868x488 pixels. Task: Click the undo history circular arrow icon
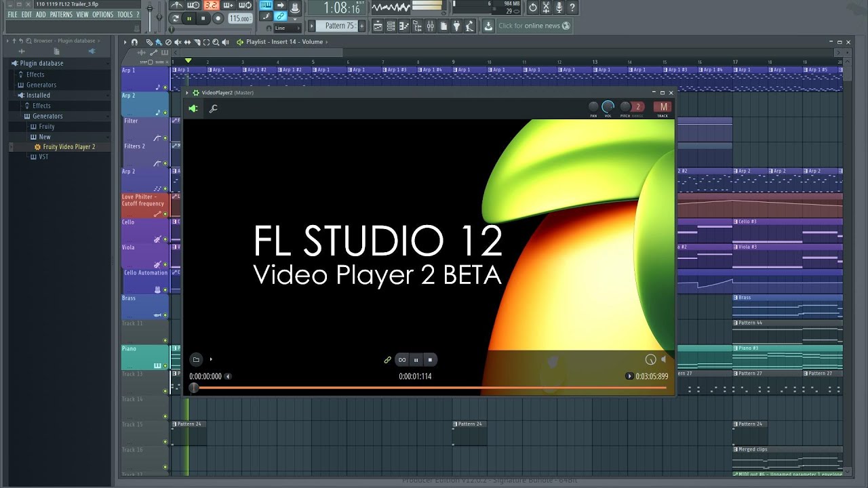[x=532, y=7]
